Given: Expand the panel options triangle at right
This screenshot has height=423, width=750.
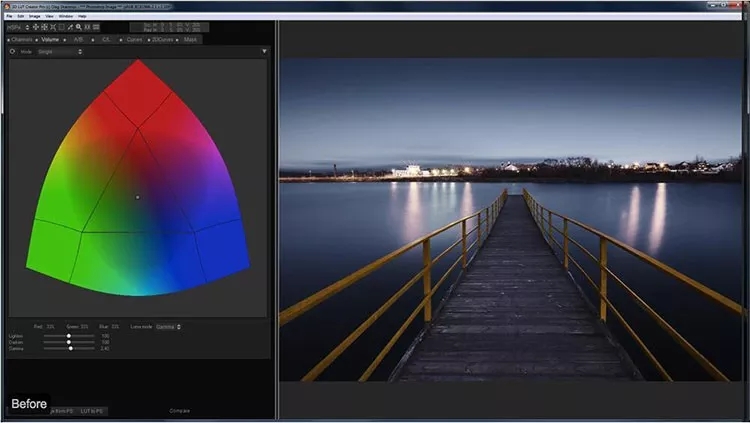Looking at the screenshot, I should coord(264,50).
